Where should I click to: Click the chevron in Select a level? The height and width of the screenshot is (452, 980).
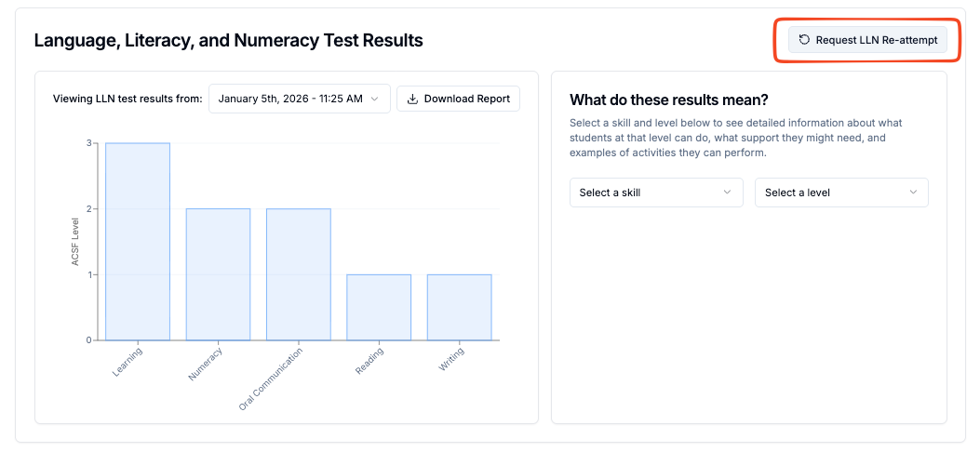tap(913, 193)
